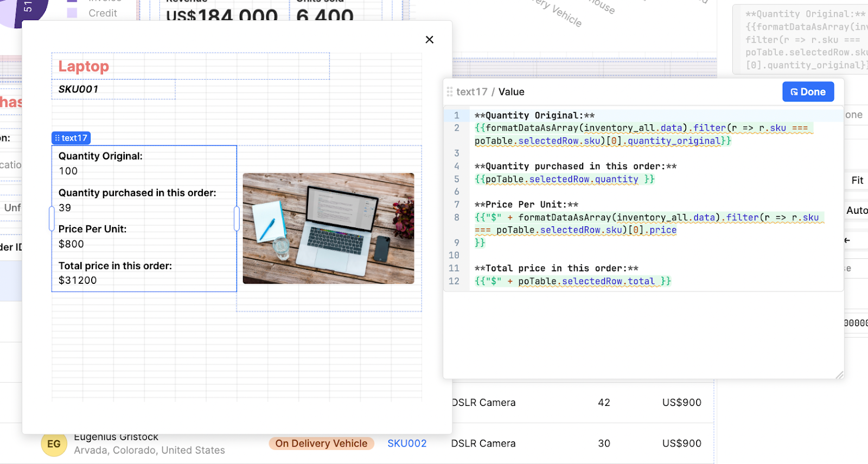868x464 pixels.
Task: Click the Quantity Original value 100
Action: click(x=68, y=171)
